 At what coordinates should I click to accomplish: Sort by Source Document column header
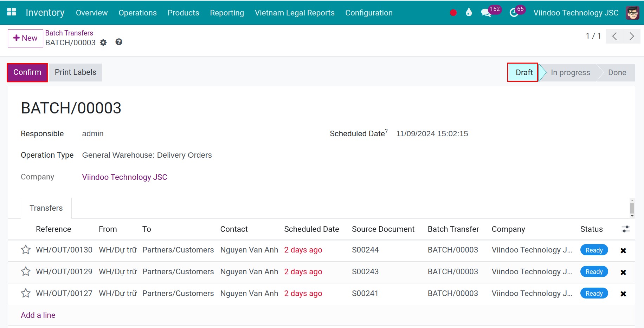pos(383,229)
